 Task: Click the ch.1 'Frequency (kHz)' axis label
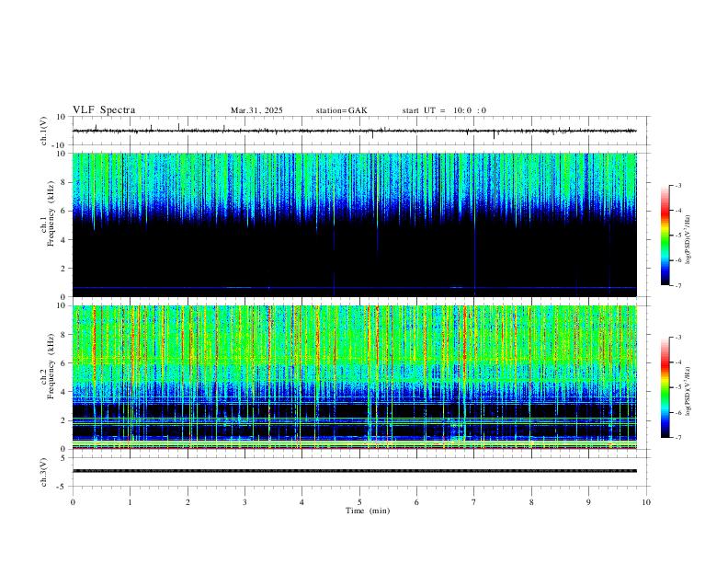(x=51, y=214)
